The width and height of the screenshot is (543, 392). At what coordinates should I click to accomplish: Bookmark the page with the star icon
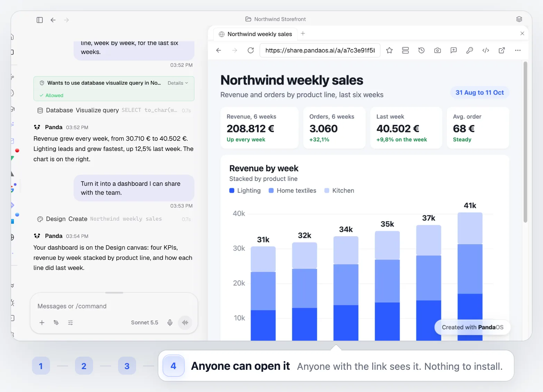[x=389, y=50]
